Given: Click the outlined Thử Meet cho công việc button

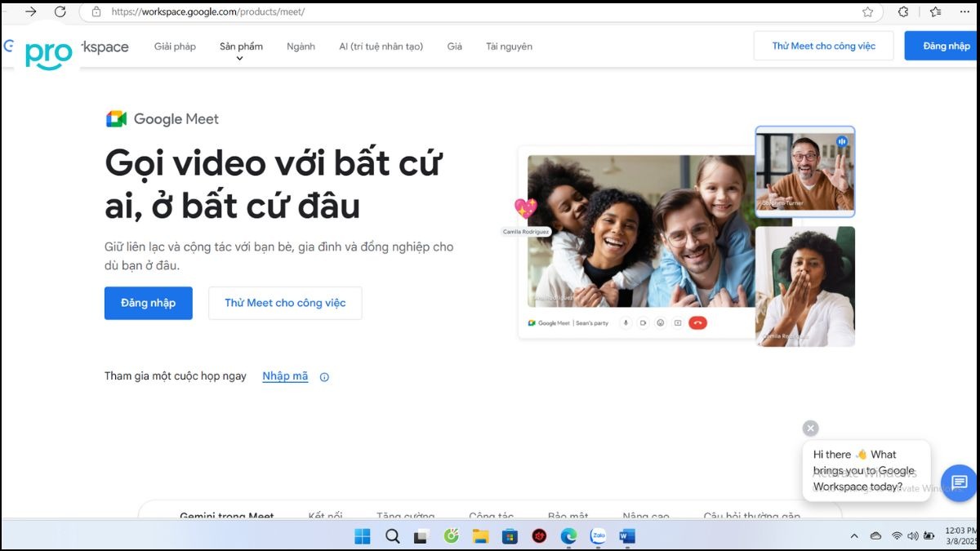Looking at the screenshot, I should point(285,303).
